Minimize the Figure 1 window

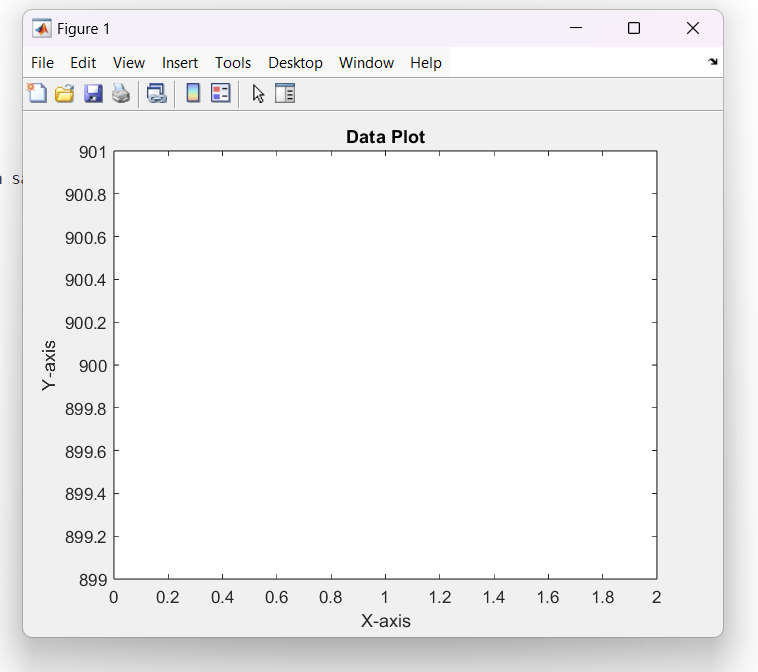576,28
